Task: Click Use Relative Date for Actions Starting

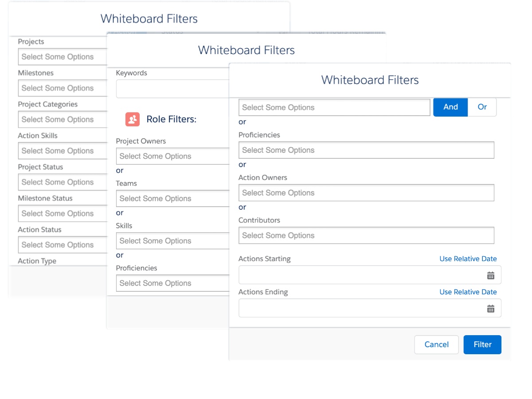Action: [x=468, y=258]
